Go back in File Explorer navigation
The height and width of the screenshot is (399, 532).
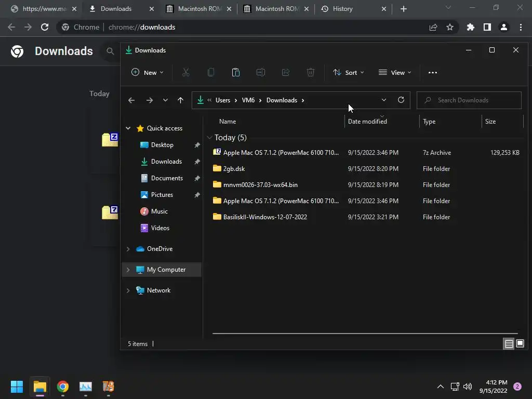[x=131, y=100]
